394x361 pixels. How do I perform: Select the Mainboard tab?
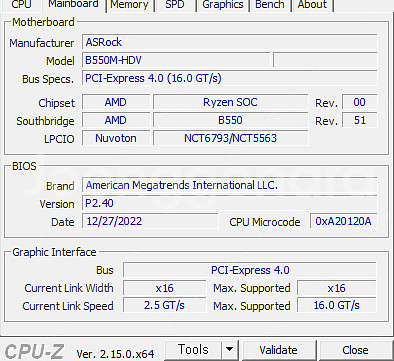click(x=73, y=5)
